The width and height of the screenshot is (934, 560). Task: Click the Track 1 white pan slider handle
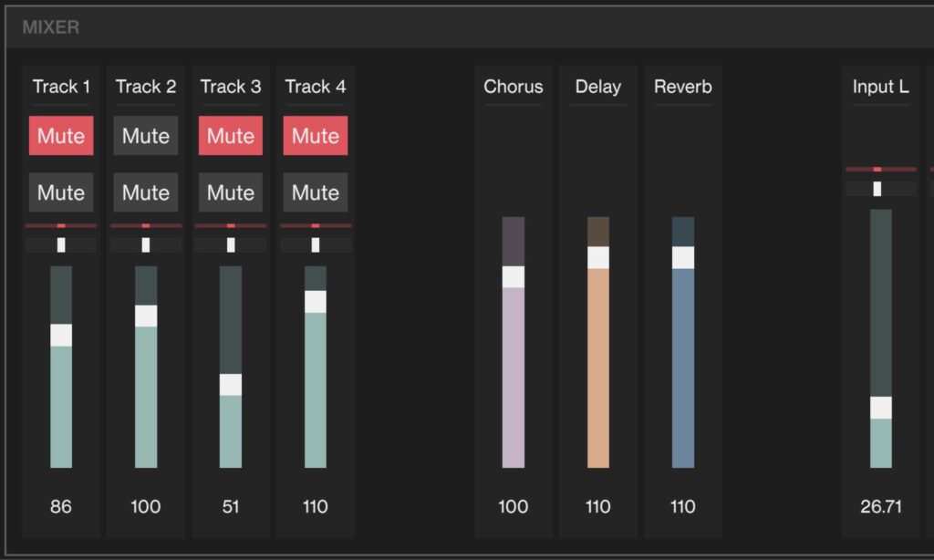click(x=61, y=244)
